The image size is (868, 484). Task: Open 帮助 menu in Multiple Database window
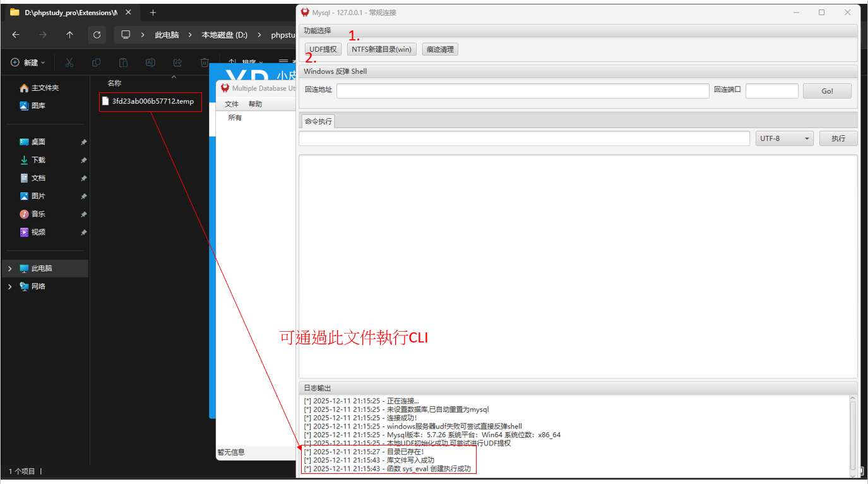(255, 104)
